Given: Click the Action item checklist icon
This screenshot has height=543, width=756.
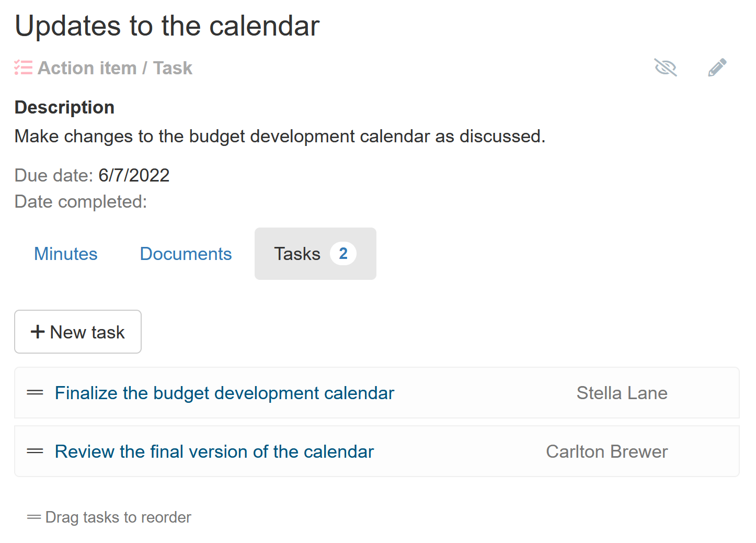Looking at the screenshot, I should click(24, 68).
